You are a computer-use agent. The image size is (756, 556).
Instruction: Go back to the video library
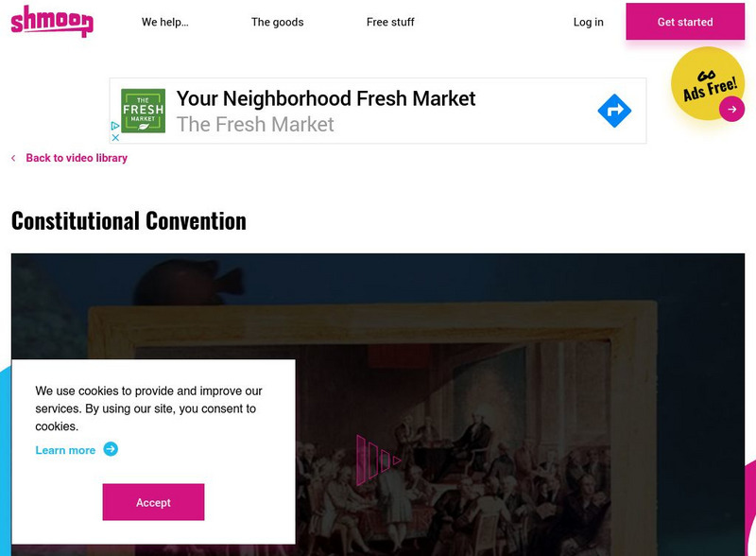(77, 158)
